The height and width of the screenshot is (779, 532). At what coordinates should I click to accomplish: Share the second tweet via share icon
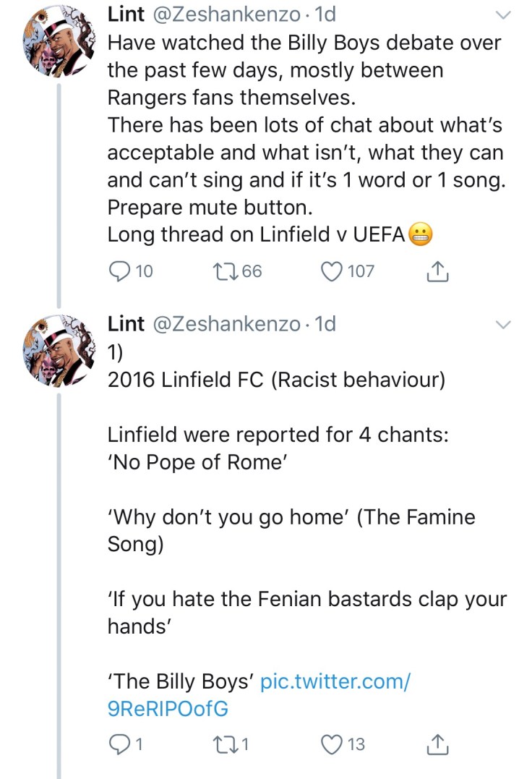point(438,744)
